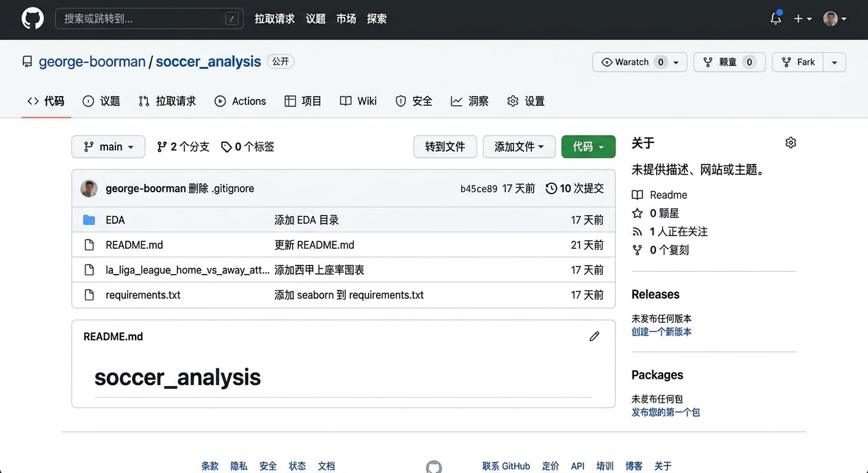
Task: Open the Wiki tab
Action: [x=359, y=101]
